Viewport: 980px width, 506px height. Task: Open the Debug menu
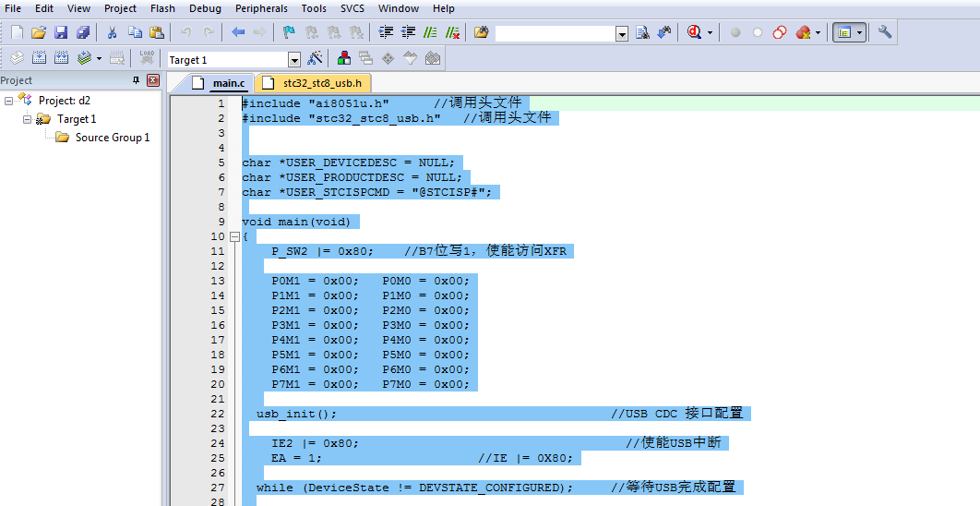pos(205,8)
